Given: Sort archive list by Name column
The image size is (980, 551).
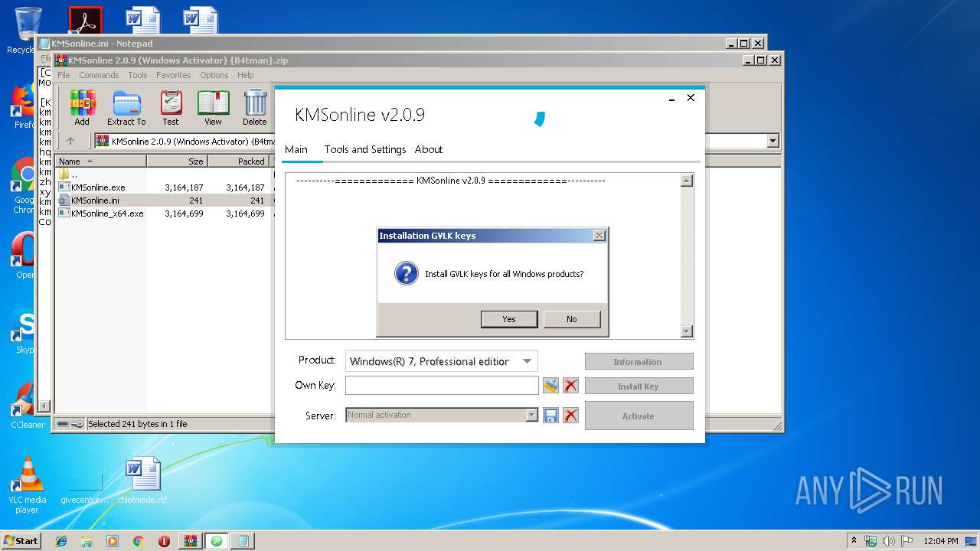Looking at the screenshot, I should [x=101, y=161].
